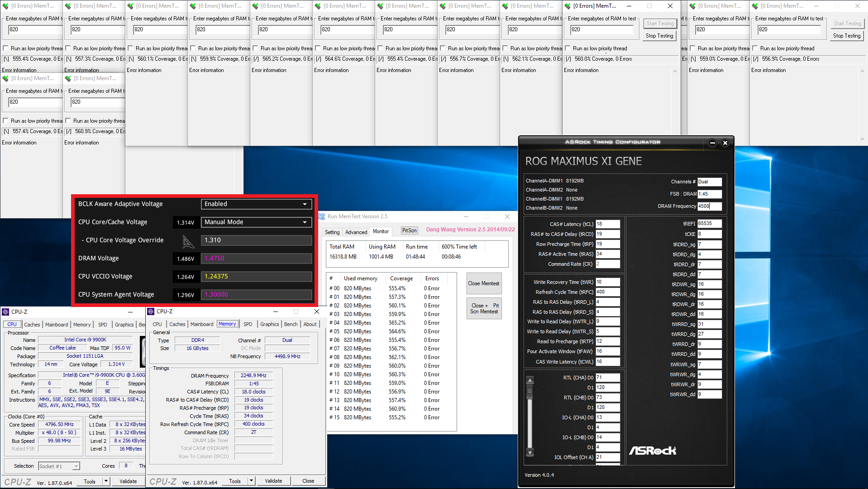Viewport: 868px width, 489px height.
Task: Click MemTest icon of 560.9% coverage window
Action: pyautogui.click(x=68, y=78)
